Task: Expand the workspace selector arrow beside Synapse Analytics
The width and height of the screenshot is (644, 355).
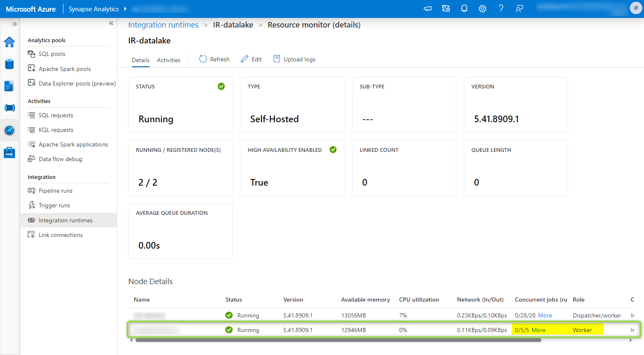Action: coord(125,9)
